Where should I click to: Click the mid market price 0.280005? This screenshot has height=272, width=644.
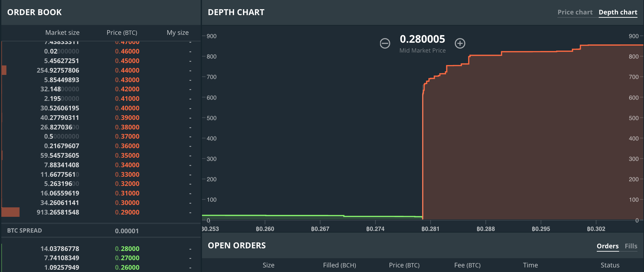click(422, 39)
